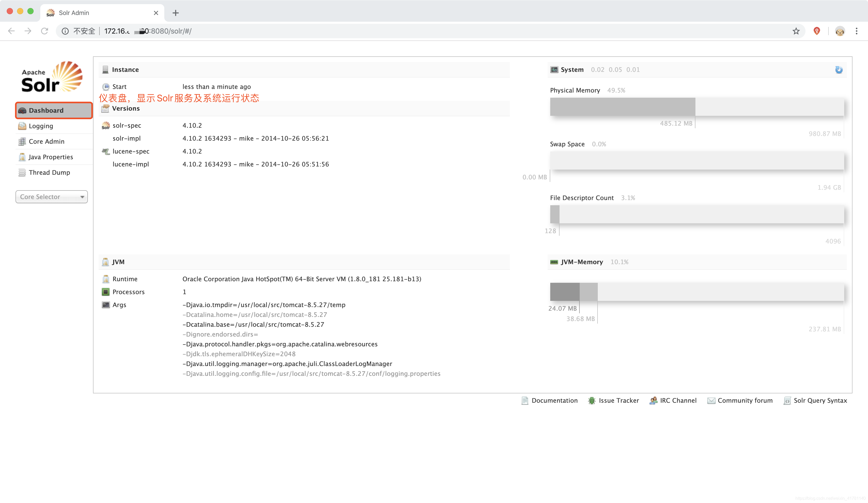Click the logging.config.file argument line
Screen dimensions: 868x503
[311, 374]
